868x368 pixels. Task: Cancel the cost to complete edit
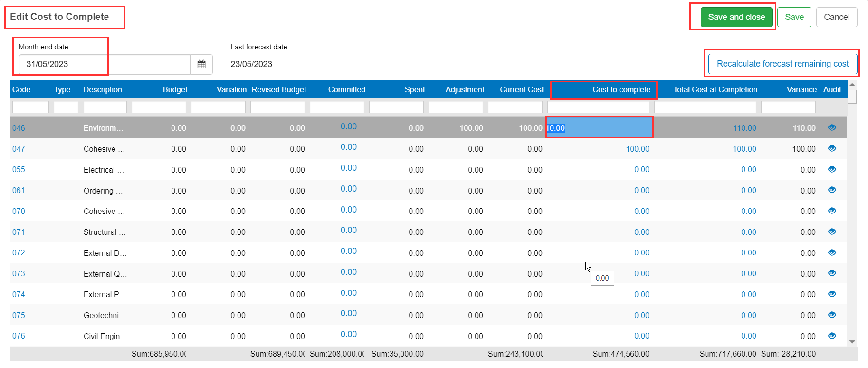click(x=837, y=17)
